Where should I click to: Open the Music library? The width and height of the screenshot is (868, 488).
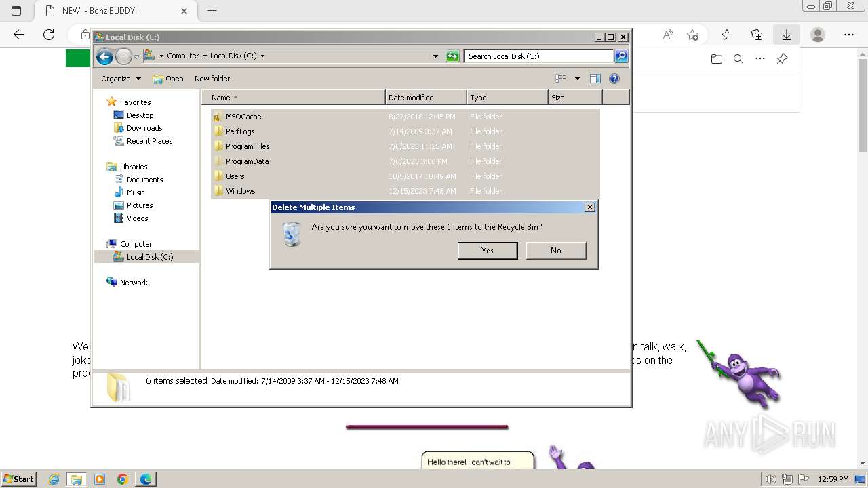point(136,192)
